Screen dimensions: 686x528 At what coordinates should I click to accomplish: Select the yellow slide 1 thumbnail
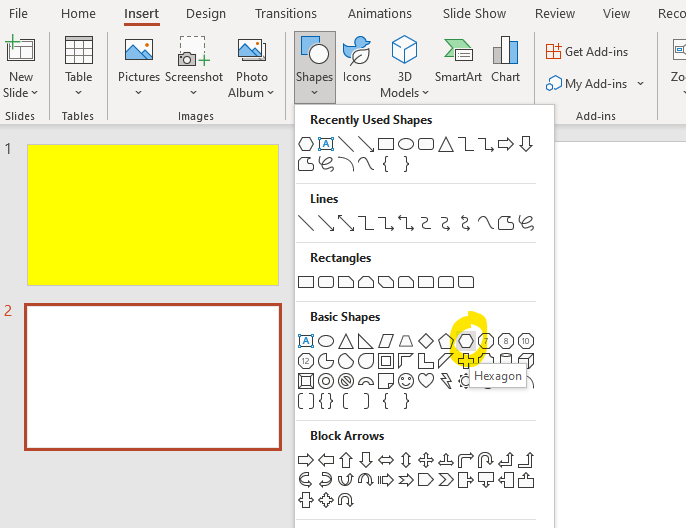point(152,215)
